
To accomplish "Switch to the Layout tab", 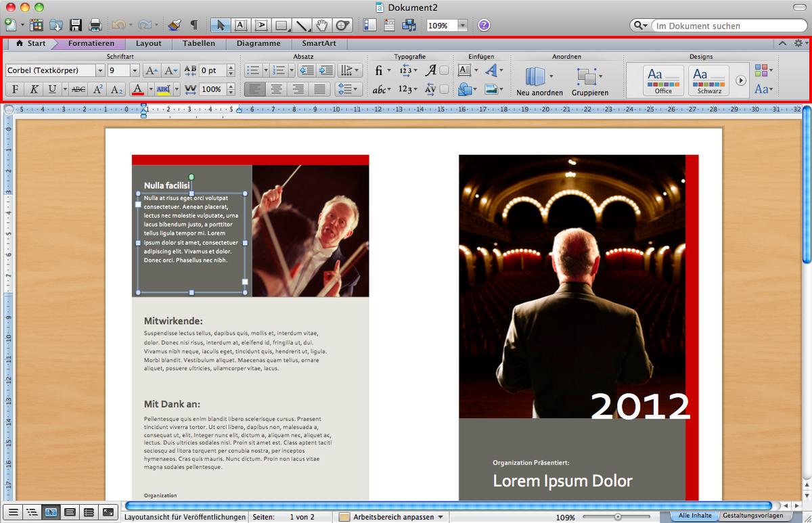I will point(149,43).
